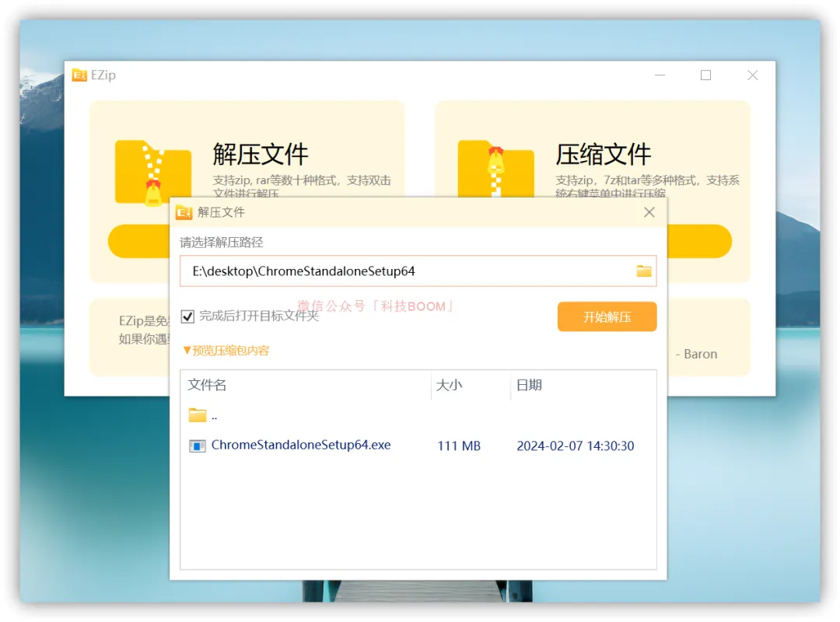Collapse the 预览压缩包内容 section
840x622 pixels.
coord(226,351)
